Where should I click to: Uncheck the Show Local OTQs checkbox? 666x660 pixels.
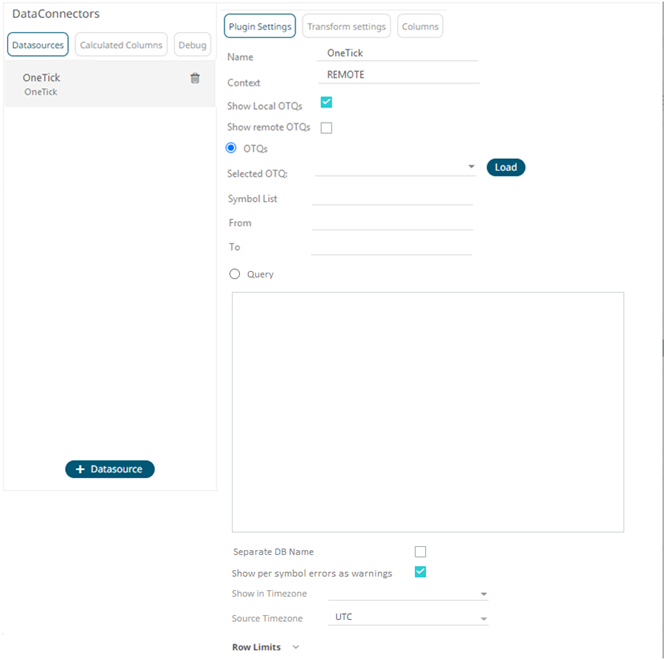[x=326, y=102]
